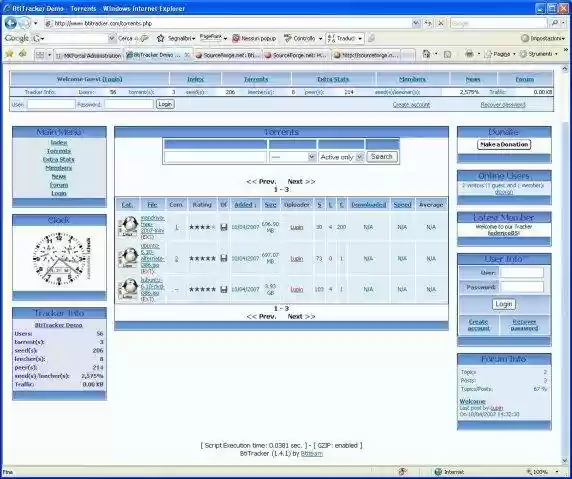Open the Favorites Center star icon
Viewport: 572px width, 479px height.
pos(9,54)
